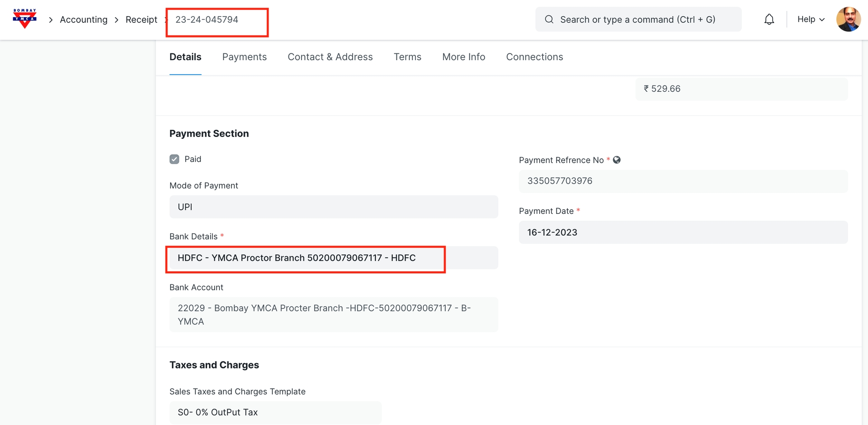This screenshot has width=868, height=425.
Task: Open Sales Taxes and Charges Template field
Action: [275, 412]
